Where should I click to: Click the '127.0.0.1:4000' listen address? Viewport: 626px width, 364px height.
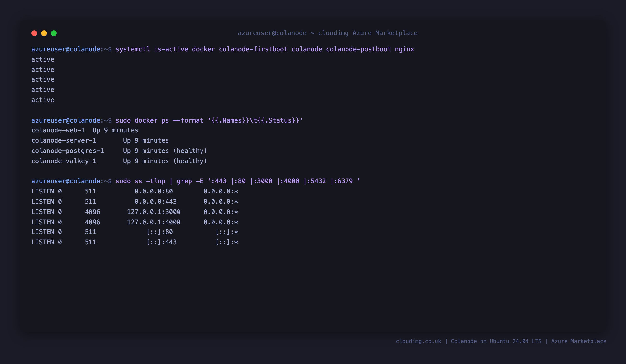(x=154, y=222)
